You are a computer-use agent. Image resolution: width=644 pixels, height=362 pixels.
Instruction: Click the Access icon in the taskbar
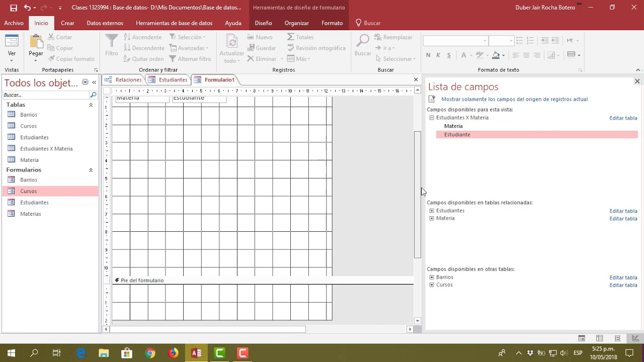tap(196, 353)
